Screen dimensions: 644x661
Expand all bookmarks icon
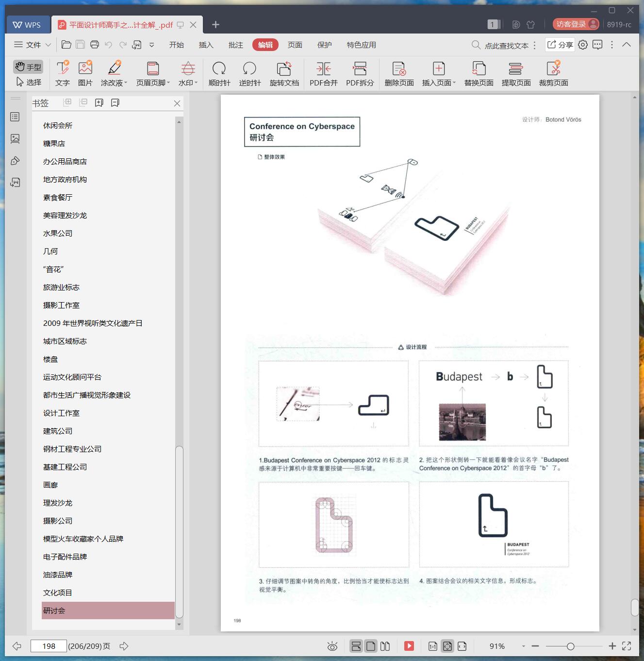coord(67,102)
